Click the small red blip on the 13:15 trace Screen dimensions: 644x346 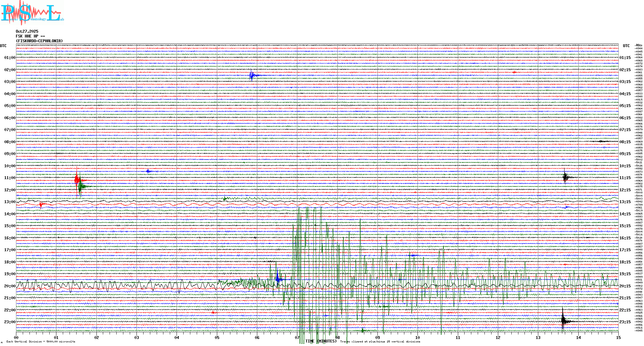(41, 204)
